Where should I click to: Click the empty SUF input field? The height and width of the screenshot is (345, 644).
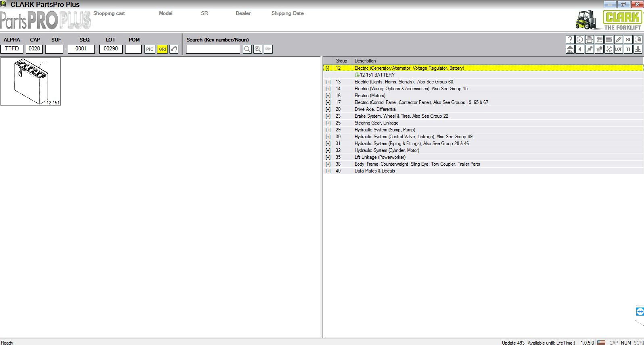click(x=54, y=49)
